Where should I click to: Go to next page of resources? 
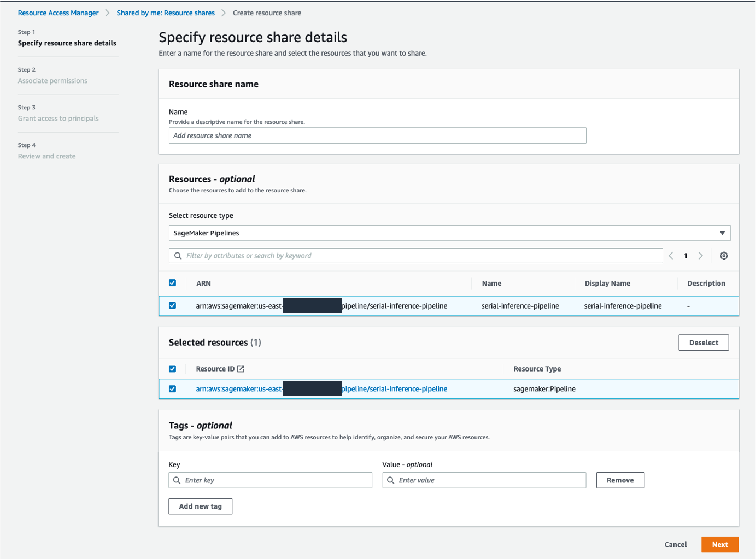coord(700,256)
